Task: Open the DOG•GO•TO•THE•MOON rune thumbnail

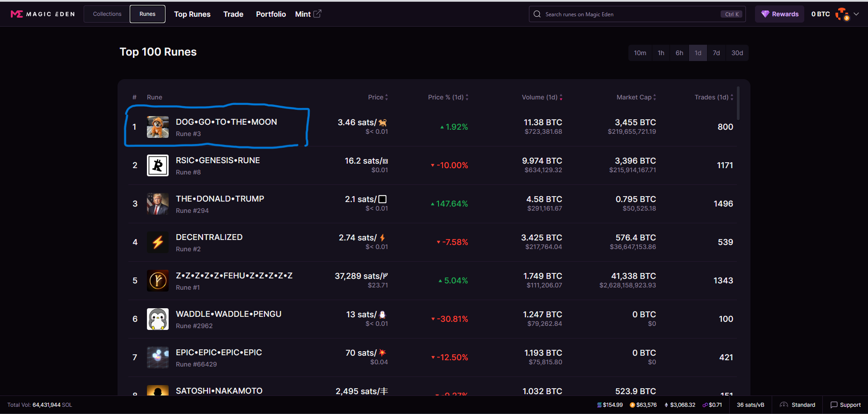Action: (x=158, y=127)
